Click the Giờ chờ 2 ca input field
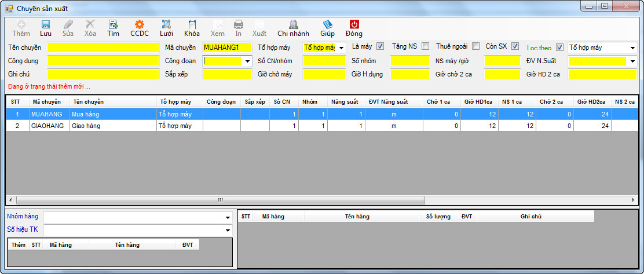 [502, 74]
